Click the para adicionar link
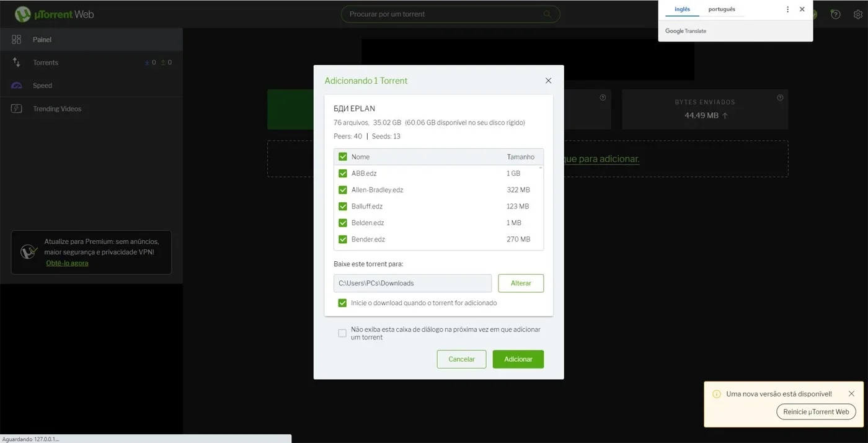 tap(601, 159)
